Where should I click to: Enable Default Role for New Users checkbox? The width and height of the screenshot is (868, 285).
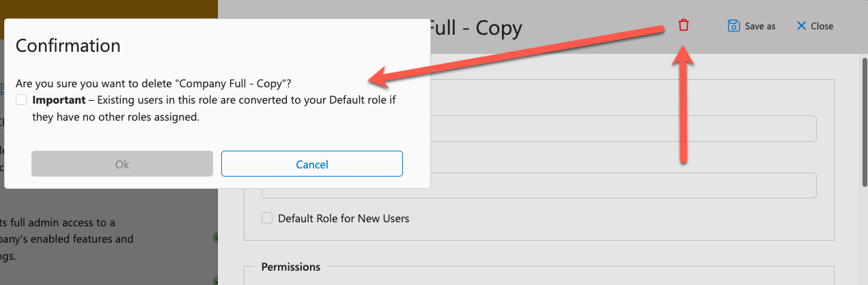[x=267, y=218]
